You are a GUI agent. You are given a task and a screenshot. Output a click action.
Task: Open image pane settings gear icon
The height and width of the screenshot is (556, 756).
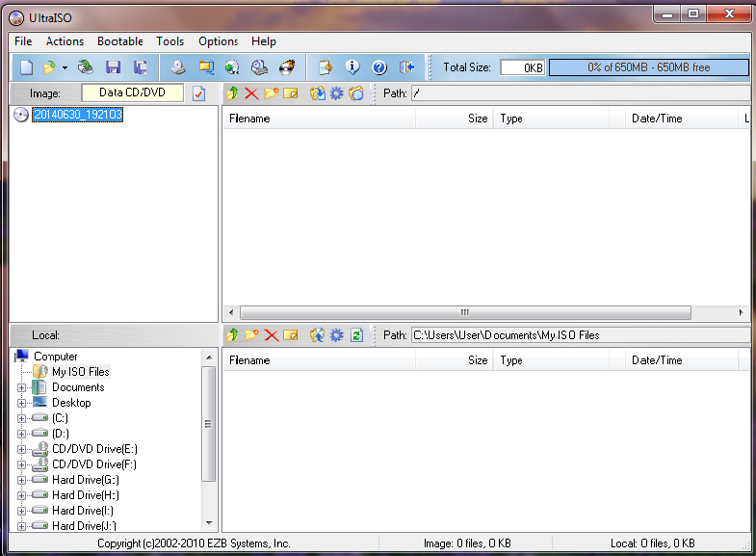tap(336, 93)
